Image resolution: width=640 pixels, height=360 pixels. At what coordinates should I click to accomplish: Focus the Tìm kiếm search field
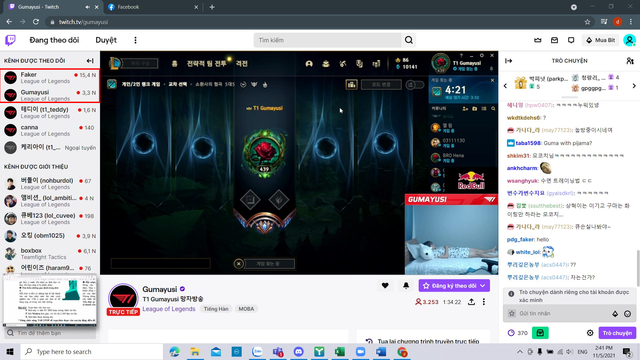[x=327, y=40]
